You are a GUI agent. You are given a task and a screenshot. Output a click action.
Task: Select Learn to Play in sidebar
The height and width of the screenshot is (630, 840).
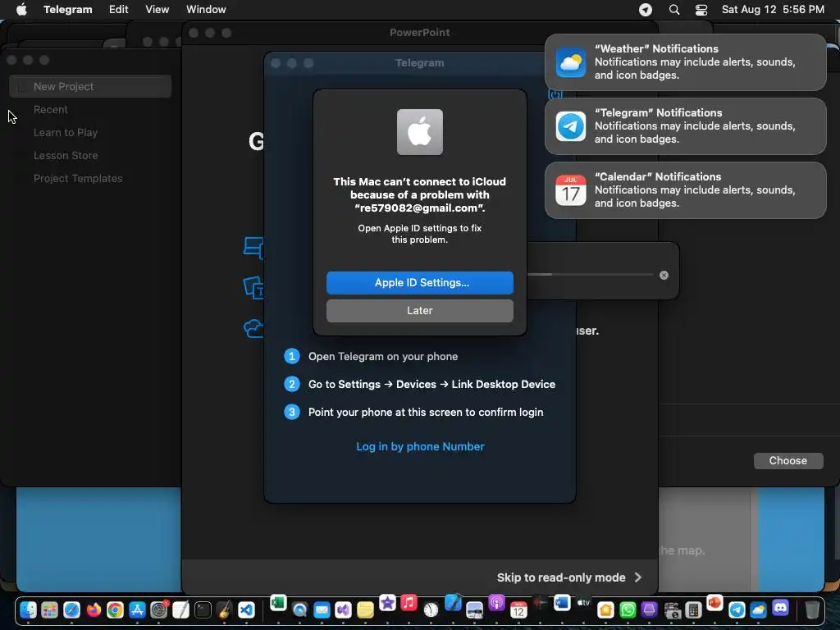(x=66, y=132)
